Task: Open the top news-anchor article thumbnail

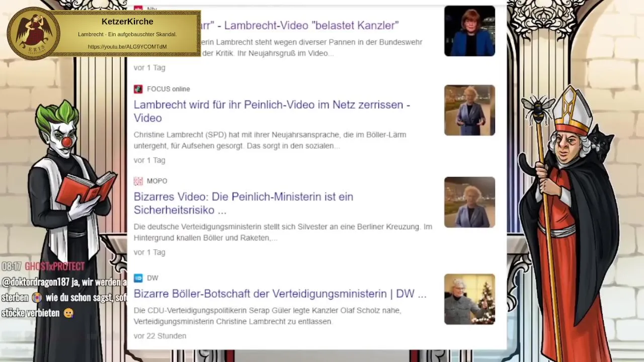Action: [x=469, y=31]
